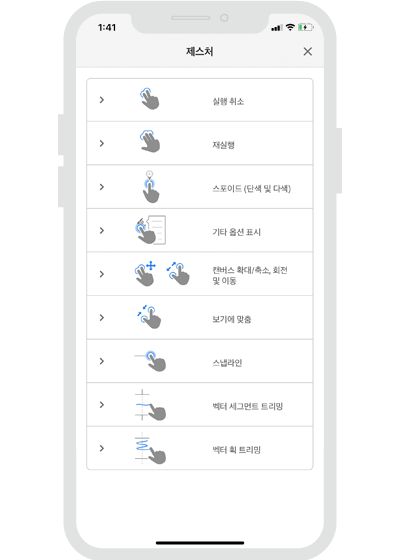400x560 pixels.
Task: Expand the 실행 취소 row chevron
Action: [x=102, y=100]
